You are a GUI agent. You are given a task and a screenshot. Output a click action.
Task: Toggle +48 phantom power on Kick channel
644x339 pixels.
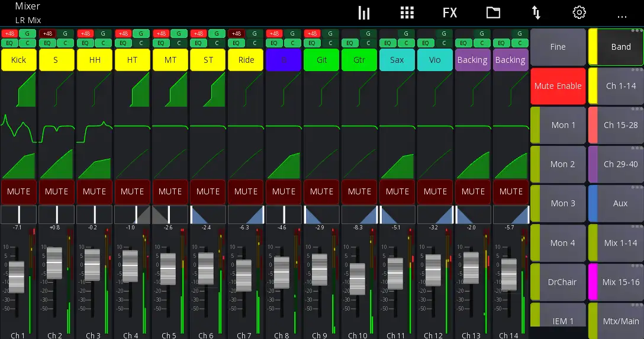(x=9, y=34)
